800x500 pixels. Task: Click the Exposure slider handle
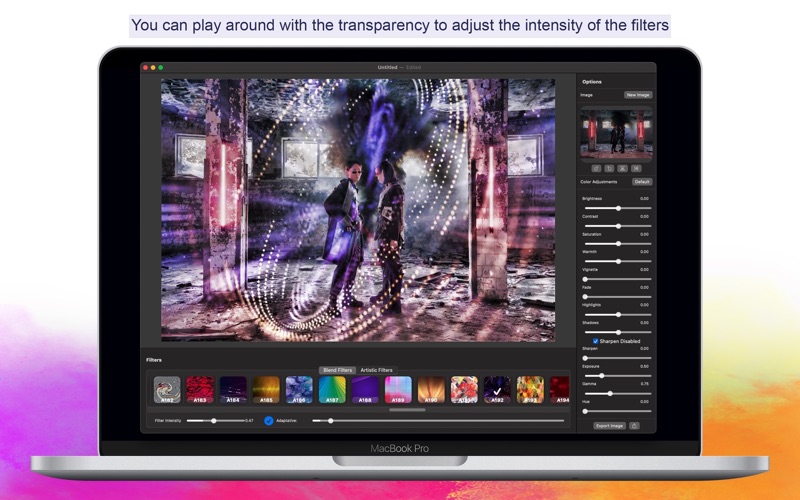tap(602, 376)
